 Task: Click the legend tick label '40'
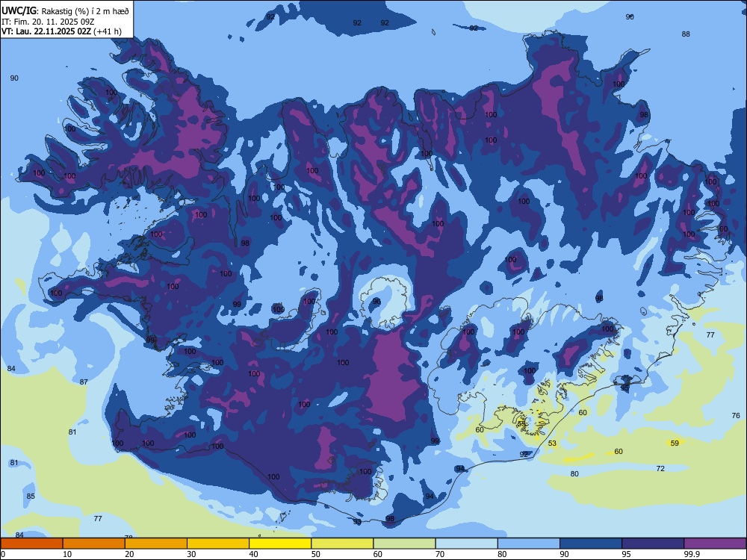click(253, 554)
